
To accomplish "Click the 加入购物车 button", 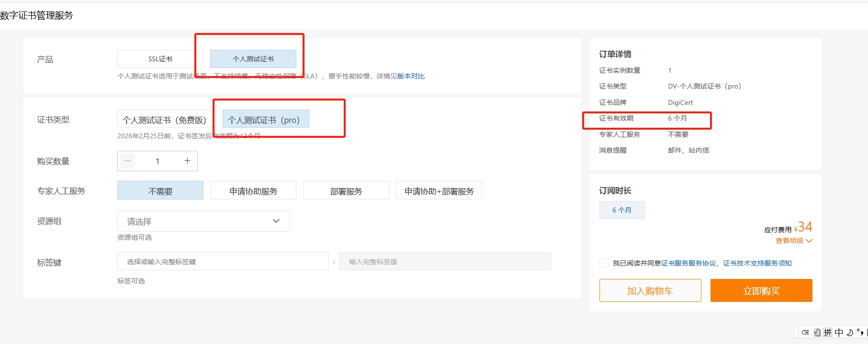I will pos(650,291).
